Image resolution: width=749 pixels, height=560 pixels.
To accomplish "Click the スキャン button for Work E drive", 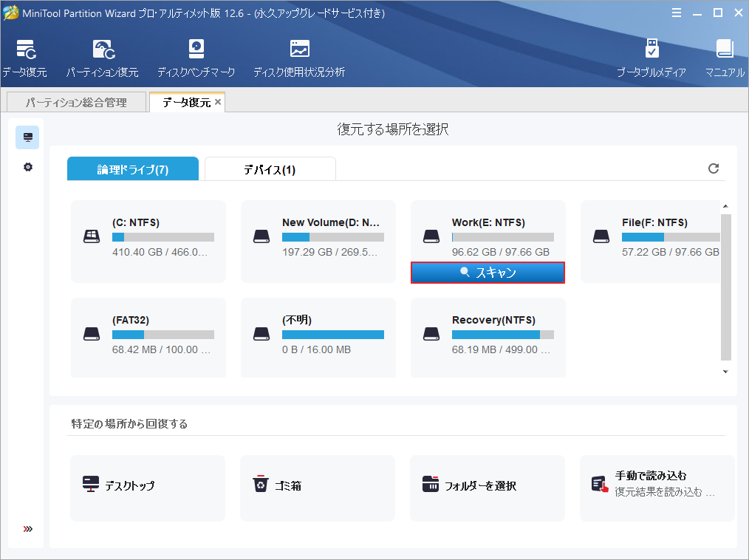I will [x=488, y=273].
